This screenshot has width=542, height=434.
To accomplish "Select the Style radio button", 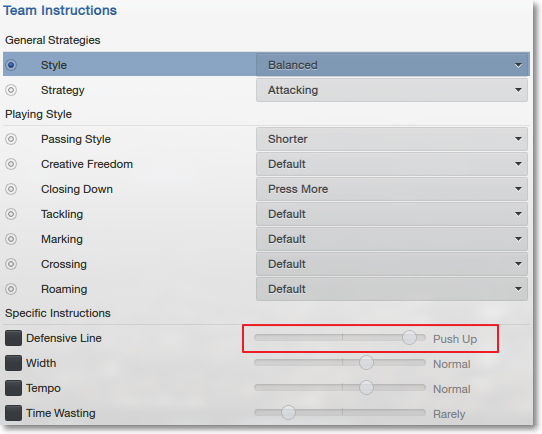I will 11,65.
